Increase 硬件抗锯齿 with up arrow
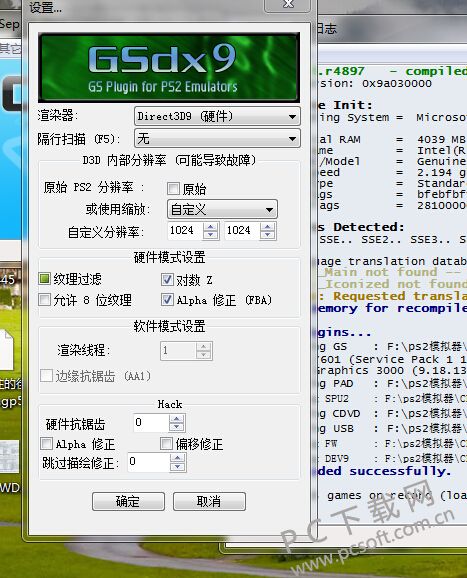 (x=177, y=419)
